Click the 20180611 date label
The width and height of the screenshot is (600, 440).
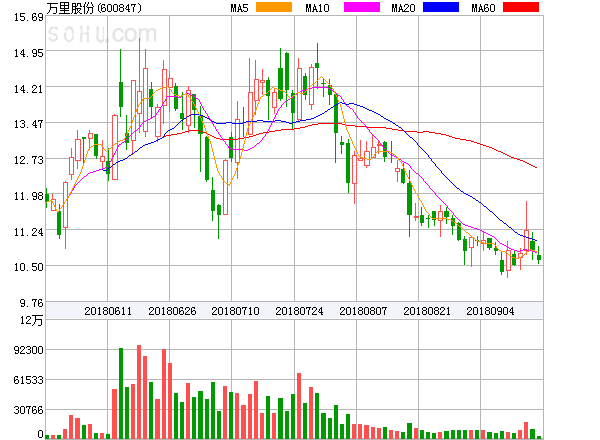(x=107, y=311)
